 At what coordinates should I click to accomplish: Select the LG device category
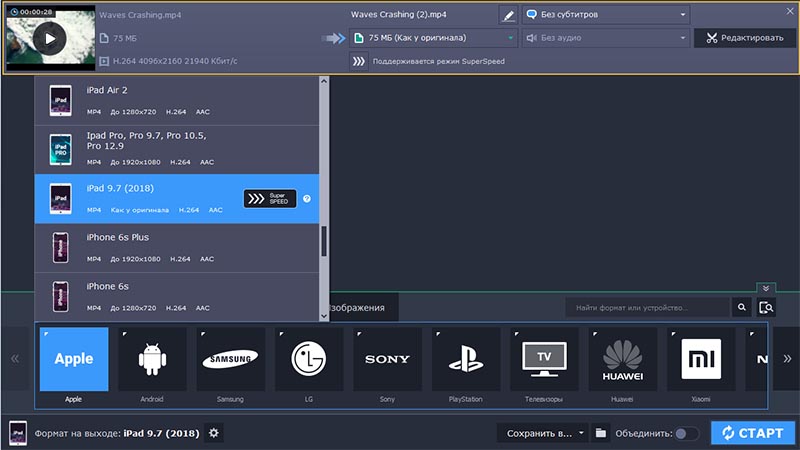click(309, 359)
